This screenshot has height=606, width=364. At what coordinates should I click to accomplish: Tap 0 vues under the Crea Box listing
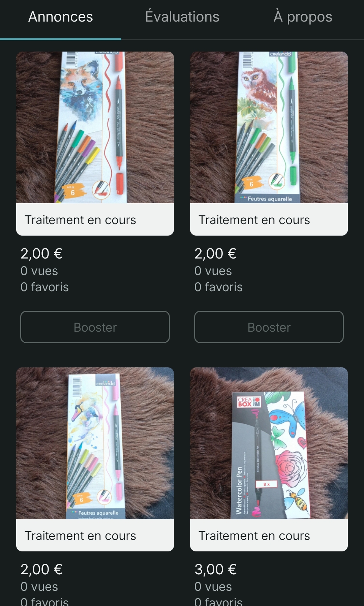click(x=213, y=586)
